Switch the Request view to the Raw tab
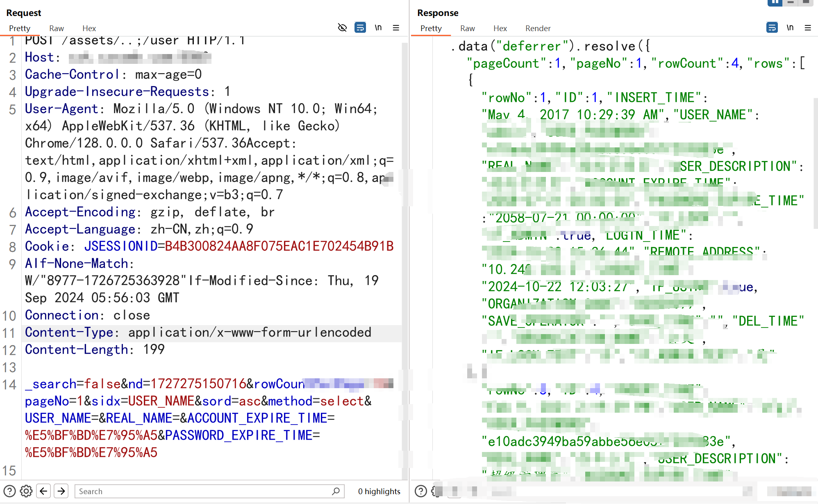This screenshot has width=818, height=504. [57, 28]
